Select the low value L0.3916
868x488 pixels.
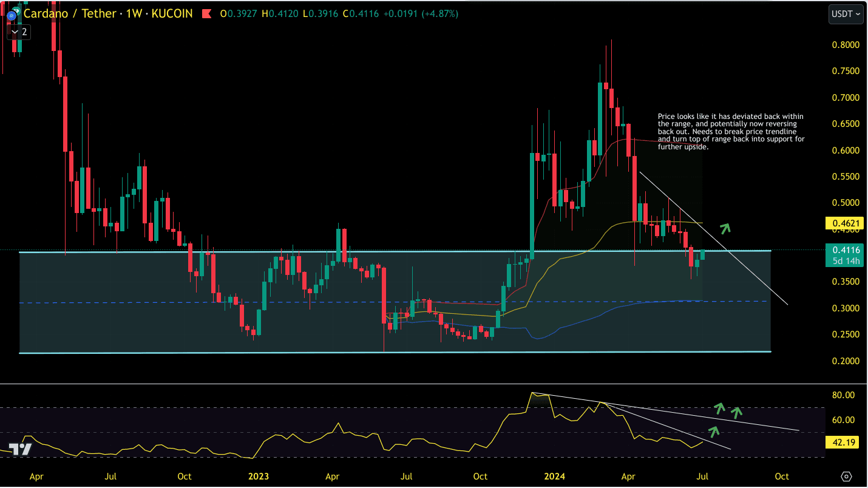pyautogui.click(x=321, y=13)
